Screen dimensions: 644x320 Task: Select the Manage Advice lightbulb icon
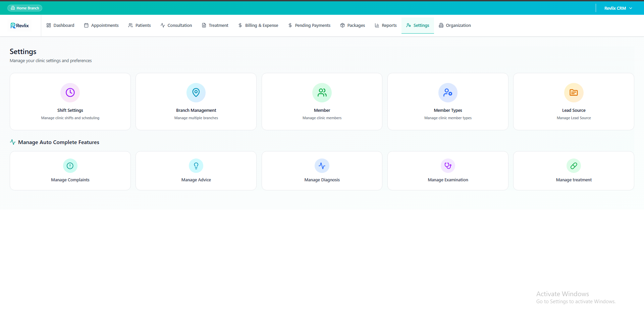coord(196,166)
